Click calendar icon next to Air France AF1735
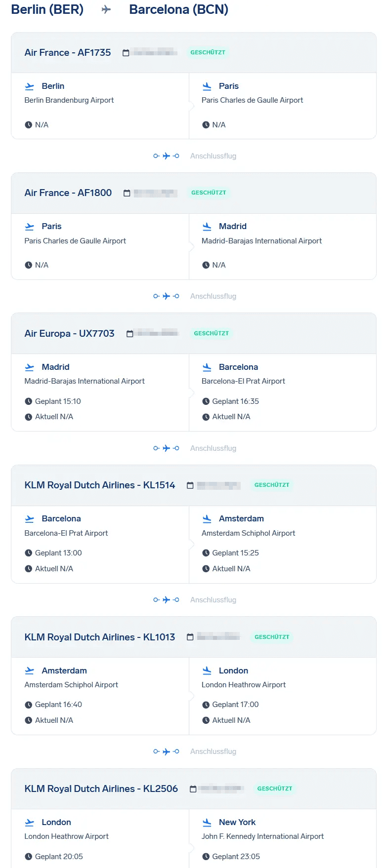386x868 pixels. point(126,53)
